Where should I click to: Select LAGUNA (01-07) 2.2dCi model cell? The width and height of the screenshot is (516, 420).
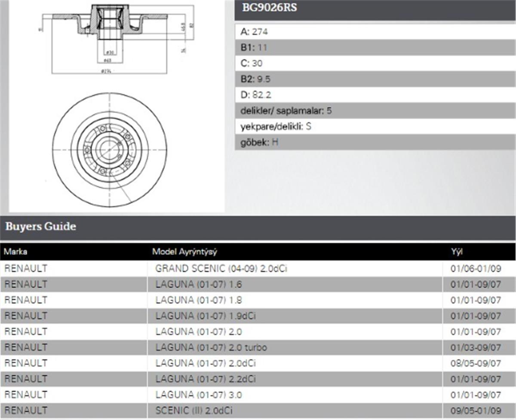click(x=295, y=379)
